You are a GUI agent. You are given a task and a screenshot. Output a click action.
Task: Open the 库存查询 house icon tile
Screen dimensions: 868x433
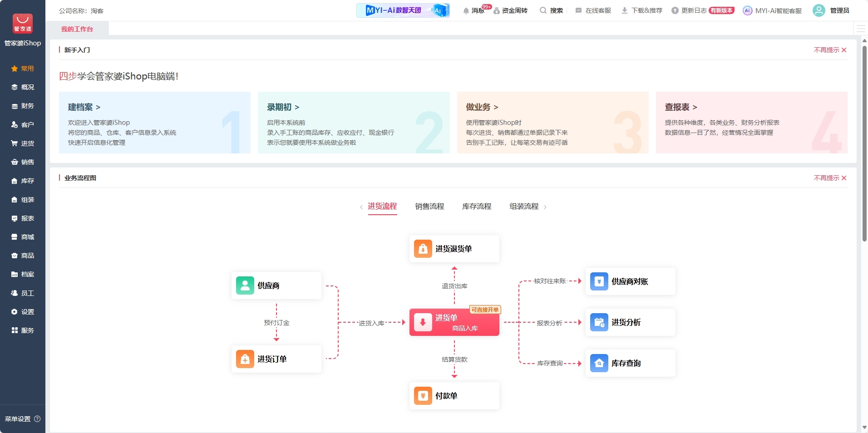coord(599,363)
